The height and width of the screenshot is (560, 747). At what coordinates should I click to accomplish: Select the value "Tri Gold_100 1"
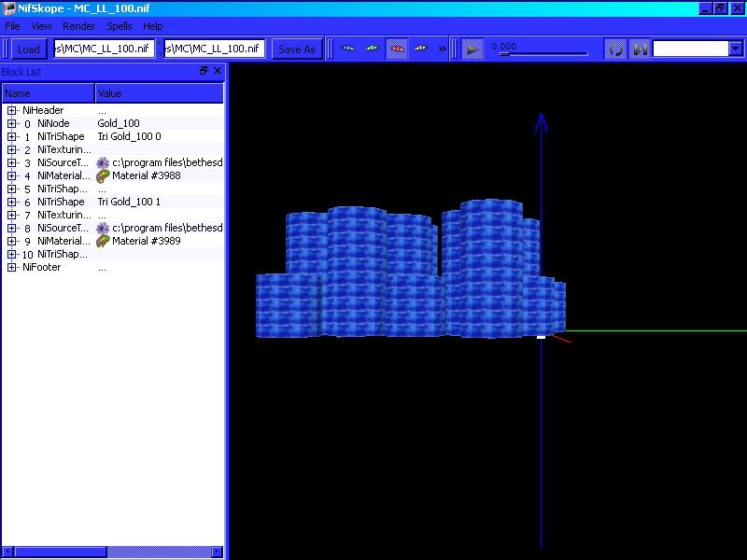[x=129, y=202]
